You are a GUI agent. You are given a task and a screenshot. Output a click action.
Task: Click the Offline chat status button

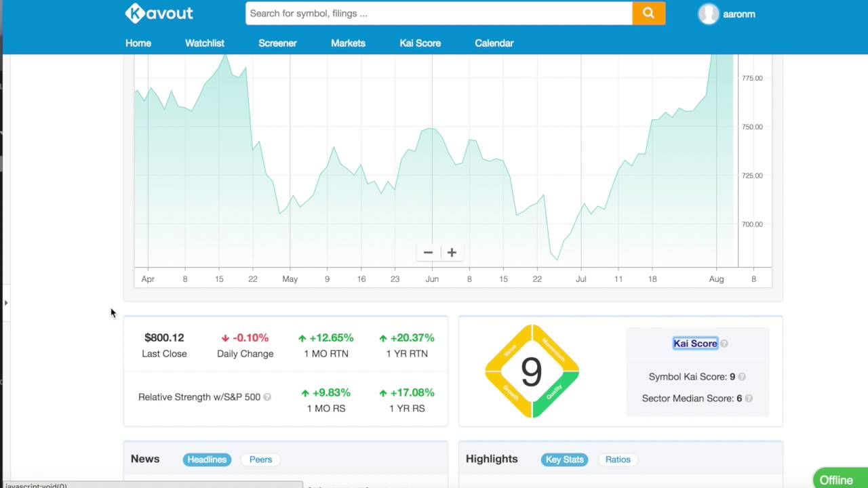840,479
